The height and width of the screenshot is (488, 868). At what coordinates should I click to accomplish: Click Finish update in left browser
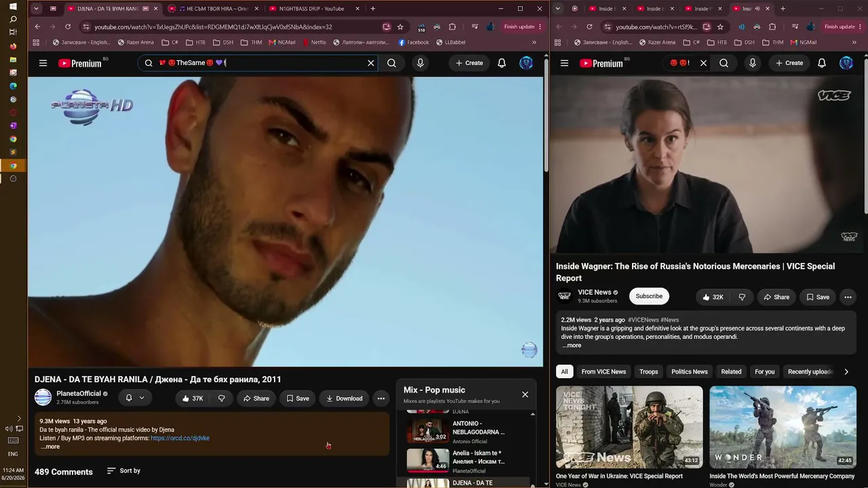point(523,27)
